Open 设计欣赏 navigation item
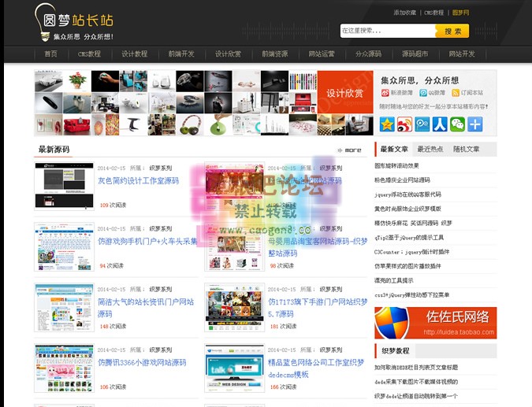Screen dimensions: 532x407 click(x=228, y=54)
